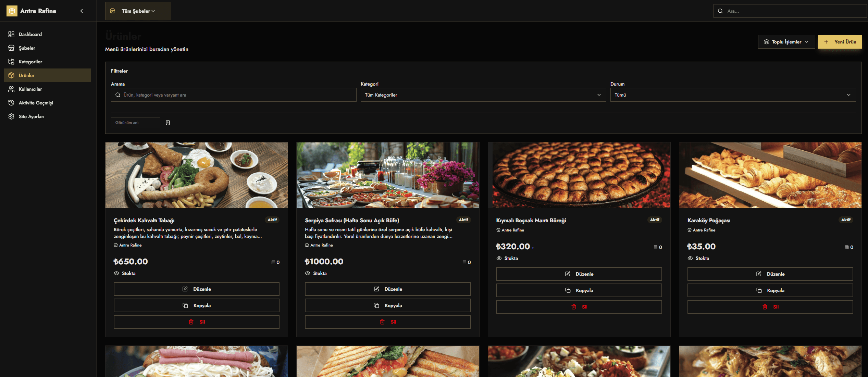Click the Kullanıcılar people icon in sidebar
Image resolution: width=868 pixels, height=377 pixels.
pos(11,89)
